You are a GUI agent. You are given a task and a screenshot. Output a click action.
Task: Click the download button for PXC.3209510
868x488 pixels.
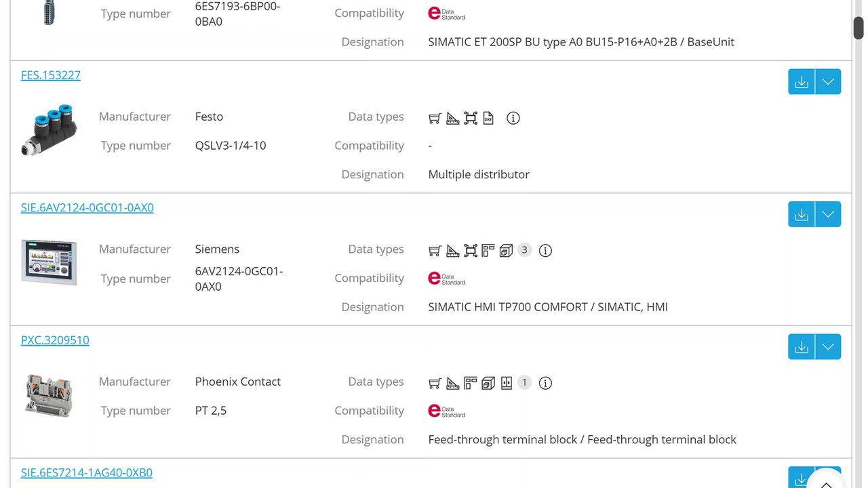click(x=801, y=346)
